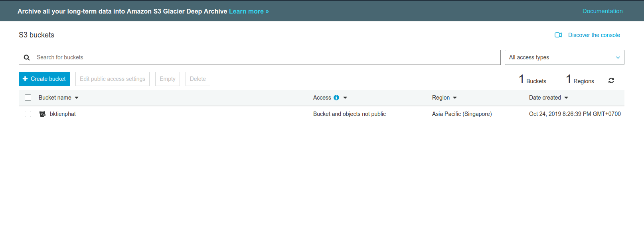Click the Empty button
Viewport: 644px width, 237px height.
click(x=168, y=79)
